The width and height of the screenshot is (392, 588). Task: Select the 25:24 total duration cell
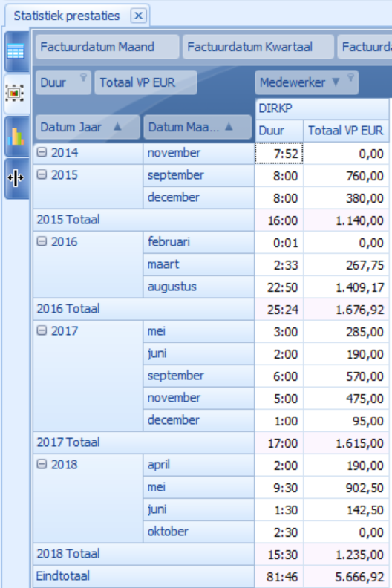279,310
